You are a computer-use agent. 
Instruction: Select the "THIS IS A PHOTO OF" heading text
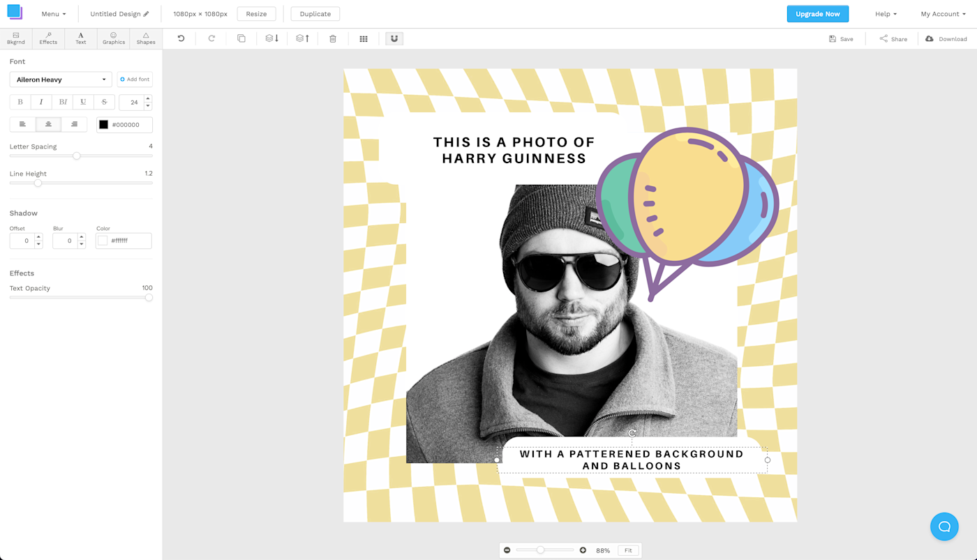514,142
